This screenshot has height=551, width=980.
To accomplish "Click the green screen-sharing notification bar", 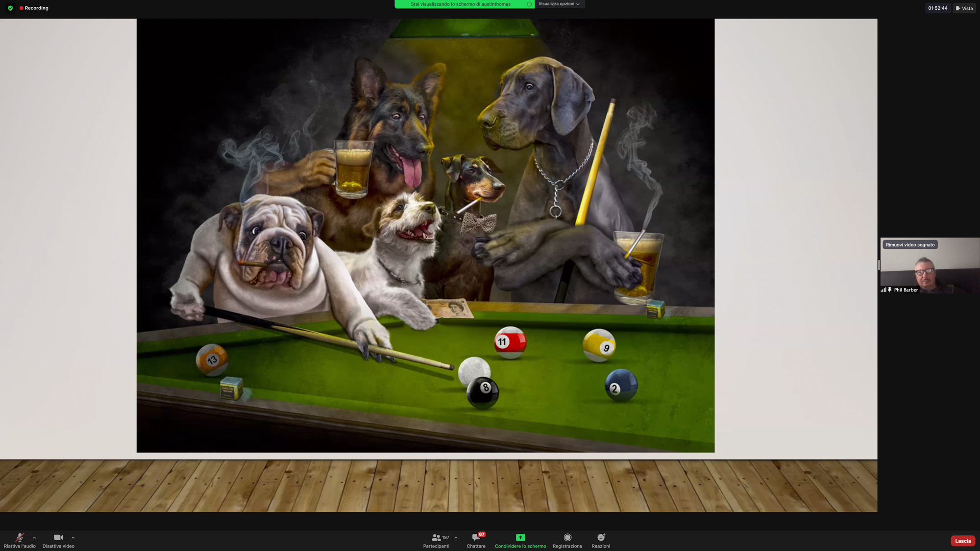I will (465, 4).
